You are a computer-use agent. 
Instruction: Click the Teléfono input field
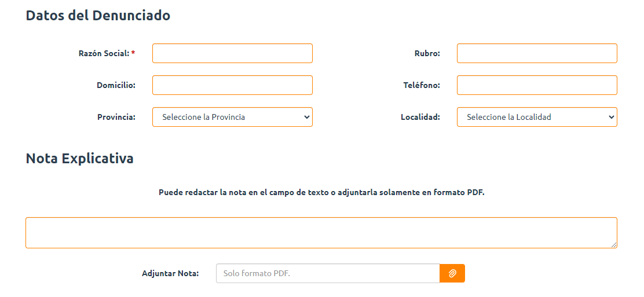(x=537, y=85)
